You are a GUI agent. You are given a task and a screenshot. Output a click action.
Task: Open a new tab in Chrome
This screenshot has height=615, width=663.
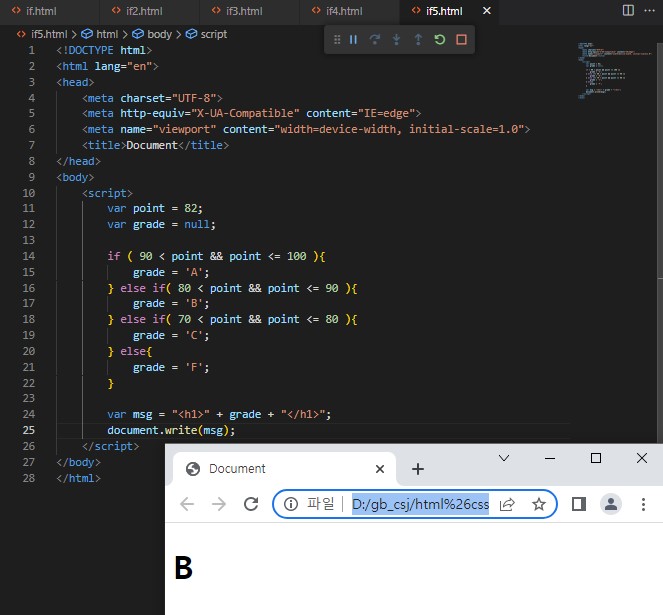418,469
